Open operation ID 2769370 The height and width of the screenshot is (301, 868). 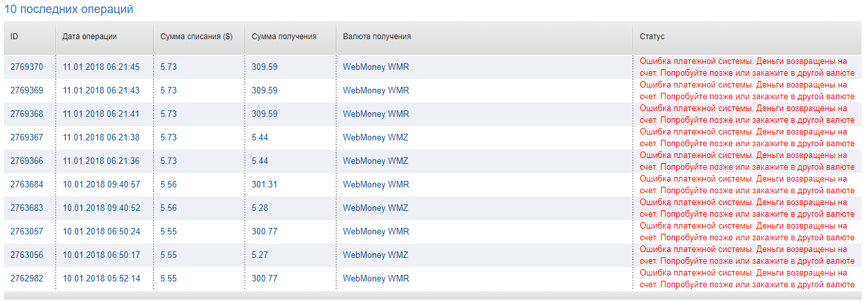[x=27, y=67]
